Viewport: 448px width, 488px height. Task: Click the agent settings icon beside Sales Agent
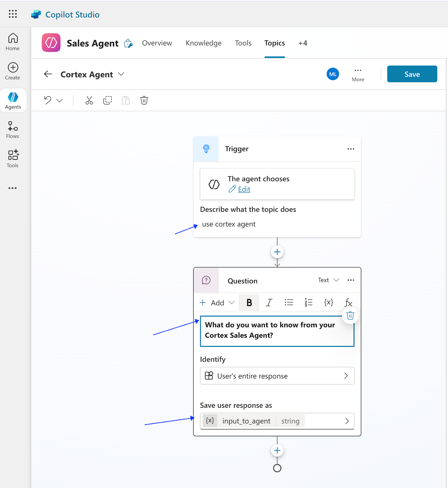128,44
